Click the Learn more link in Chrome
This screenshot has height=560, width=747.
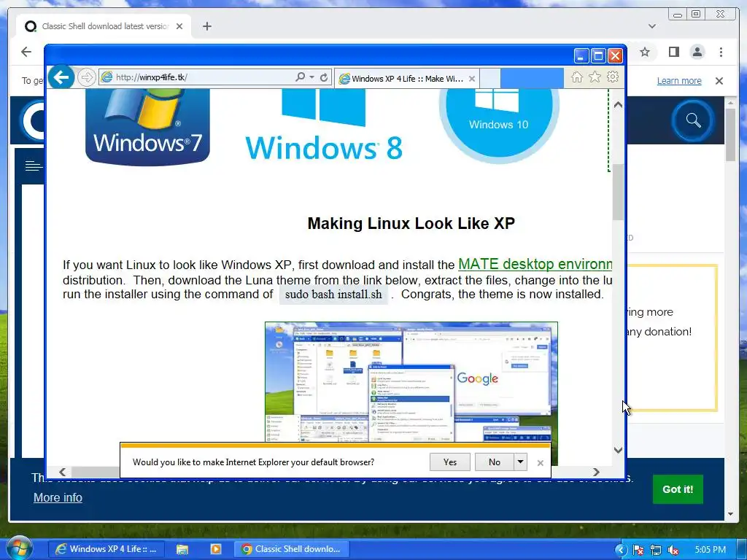[679, 80]
